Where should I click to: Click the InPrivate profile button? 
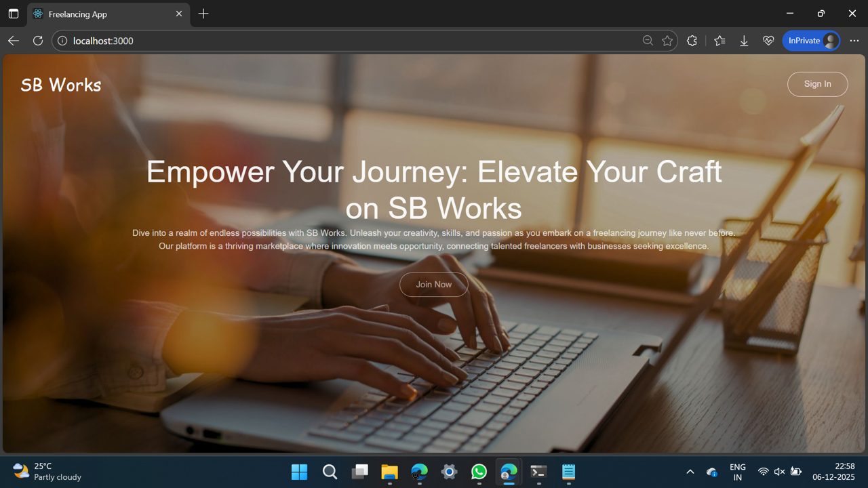812,41
